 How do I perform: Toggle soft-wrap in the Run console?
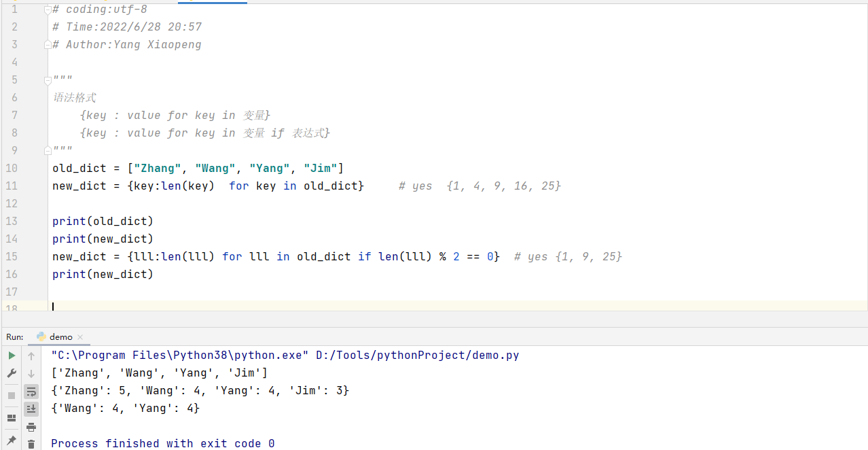(31, 392)
